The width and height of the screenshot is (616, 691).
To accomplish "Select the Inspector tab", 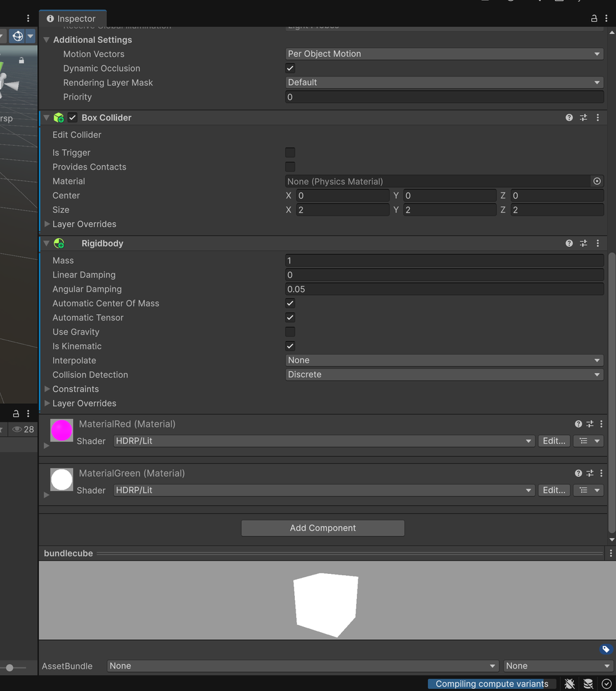I will tap(72, 19).
